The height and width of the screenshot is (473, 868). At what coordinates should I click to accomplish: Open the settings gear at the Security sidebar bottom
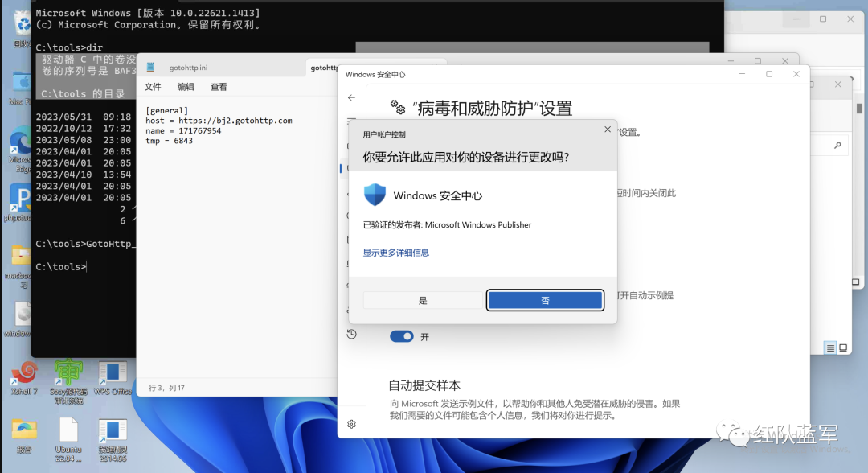point(351,424)
